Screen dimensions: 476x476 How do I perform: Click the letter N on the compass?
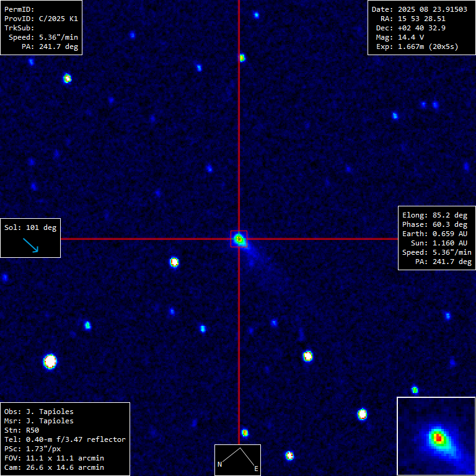pyautogui.click(x=219, y=464)
